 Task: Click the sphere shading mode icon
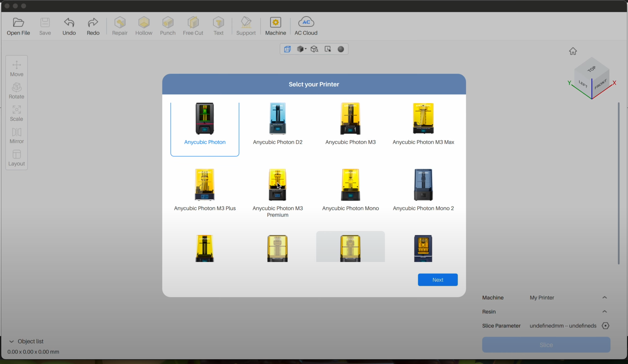341,49
